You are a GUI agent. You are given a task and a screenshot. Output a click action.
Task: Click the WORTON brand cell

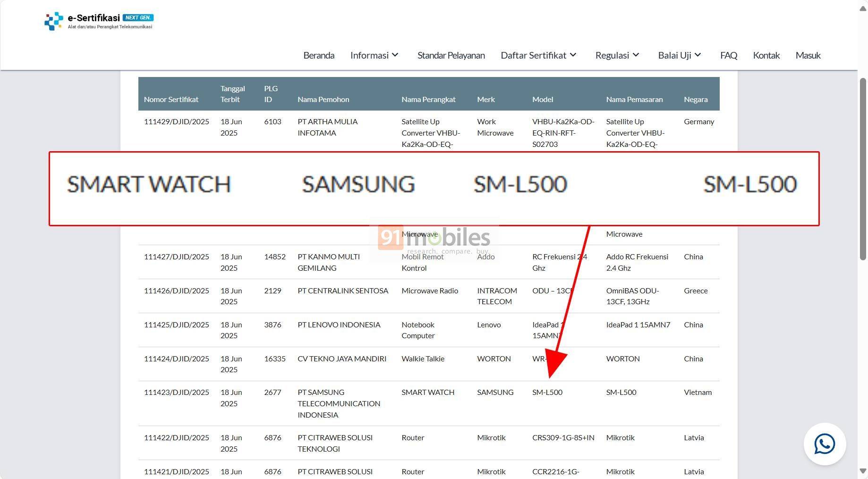pyautogui.click(x=494, y=359)
